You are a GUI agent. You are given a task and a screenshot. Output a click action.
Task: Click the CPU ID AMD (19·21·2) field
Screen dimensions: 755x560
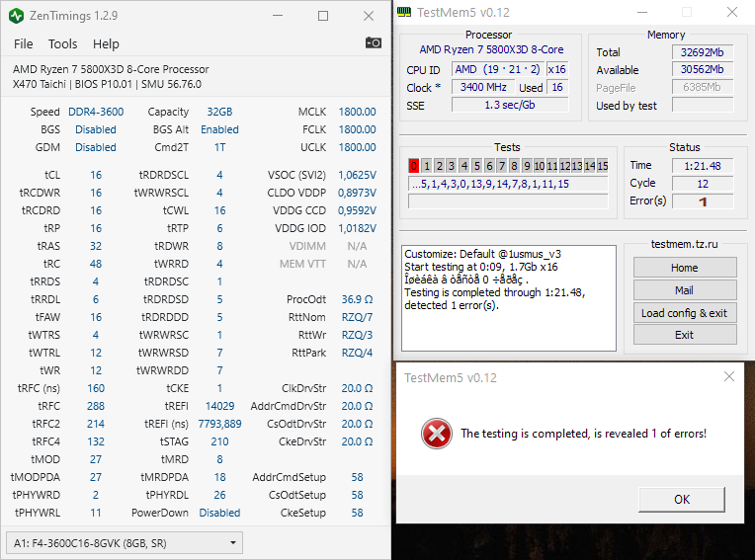pyautogui.click(x=498, y=69)
